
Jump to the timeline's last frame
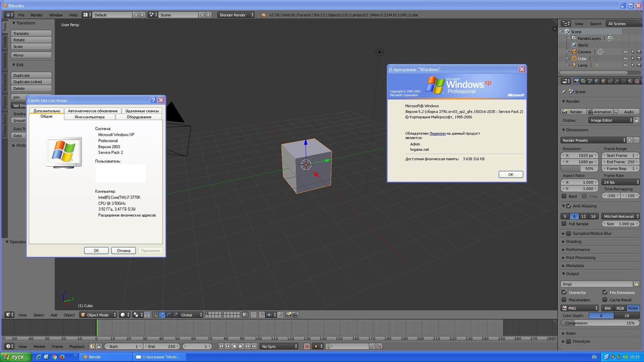tap(254, 346)
